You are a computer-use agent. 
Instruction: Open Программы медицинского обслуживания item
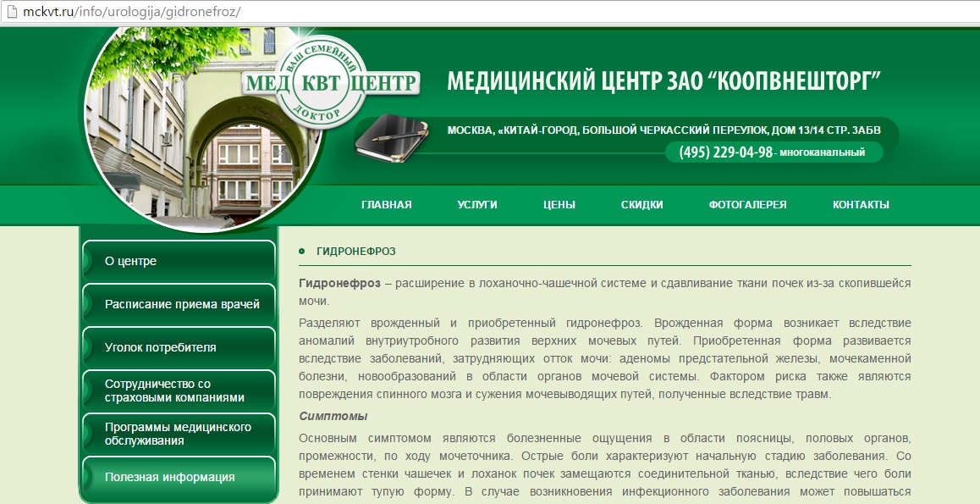pos(179,434)
